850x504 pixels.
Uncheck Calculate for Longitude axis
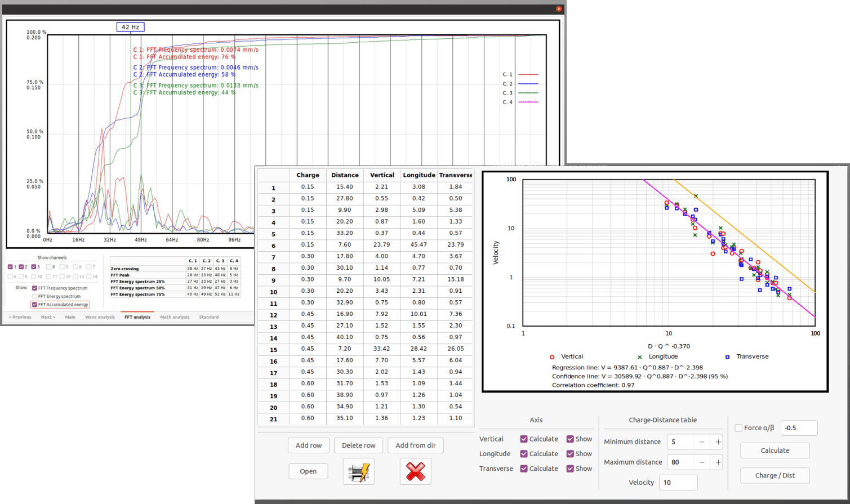coord(524,453)
